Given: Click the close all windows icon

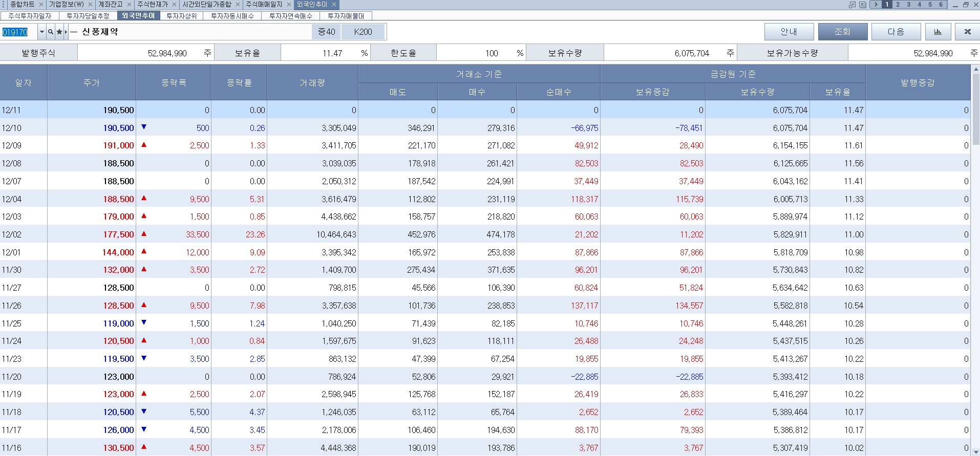Looking at the screenshot, I should click(x=863, y=5).
